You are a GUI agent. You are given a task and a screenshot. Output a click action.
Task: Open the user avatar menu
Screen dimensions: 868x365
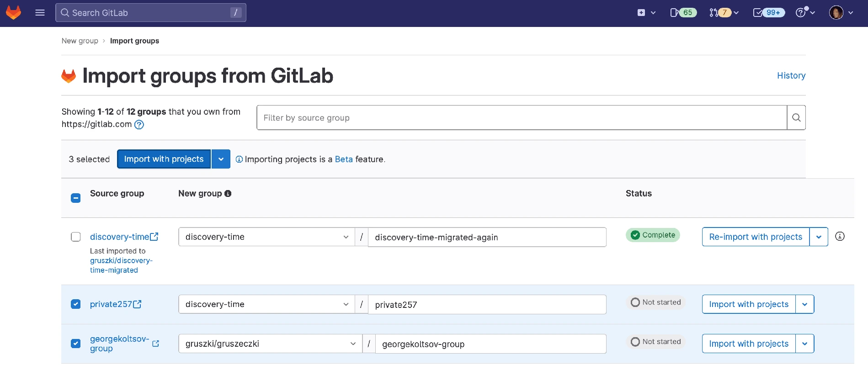click(841, 13)
